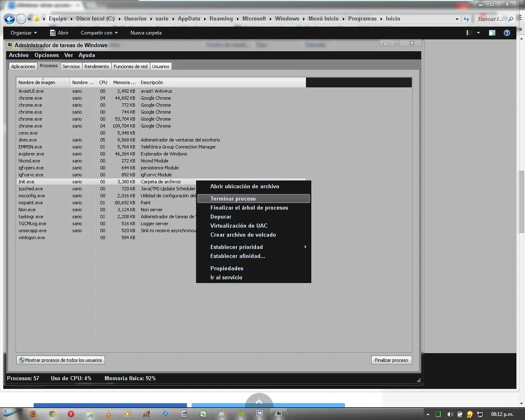
Task: Select Abrir ubicación de archivo
Action: 253,186
